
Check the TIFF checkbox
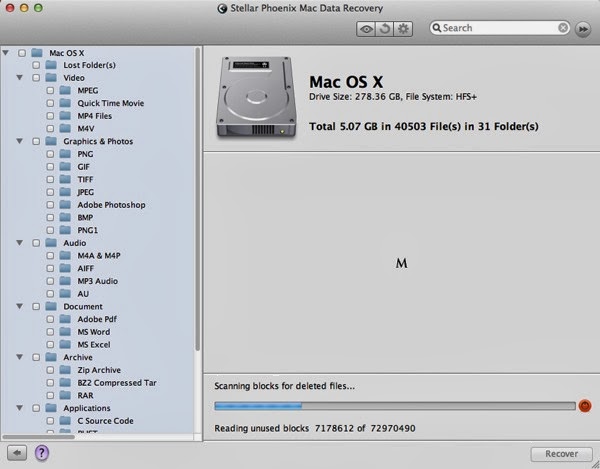point(50,179)
